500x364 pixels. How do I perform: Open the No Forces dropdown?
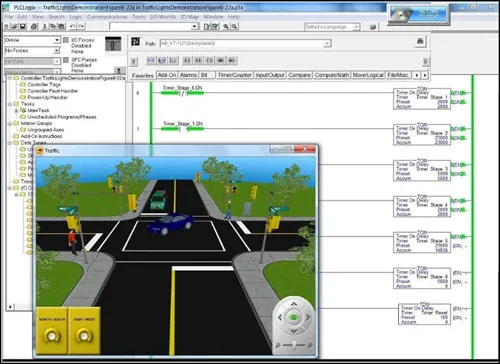pos(57,51)
